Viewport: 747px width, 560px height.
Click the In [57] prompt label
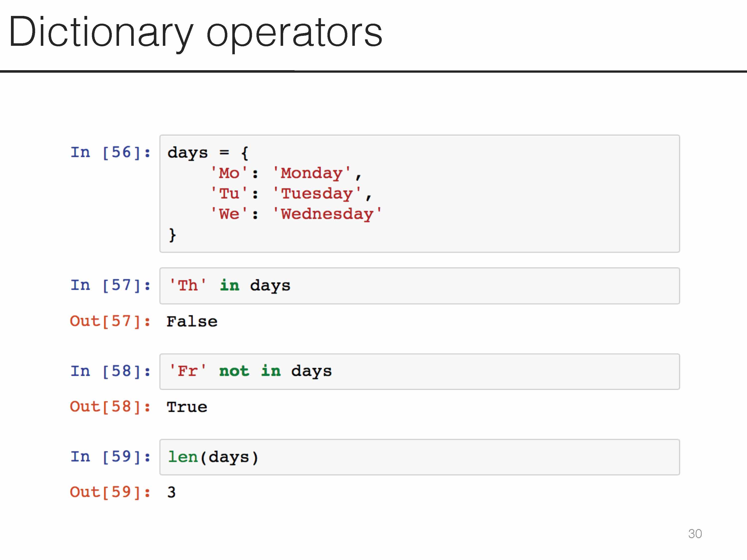coord(110,285)
